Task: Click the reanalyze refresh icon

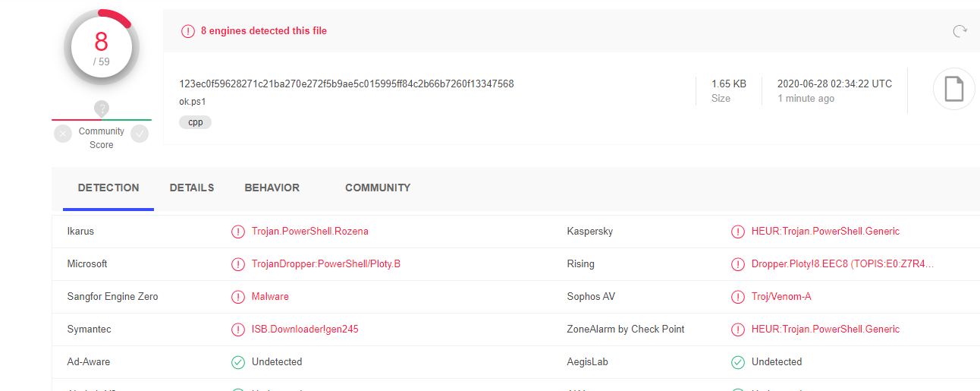Action: [960, 31]
